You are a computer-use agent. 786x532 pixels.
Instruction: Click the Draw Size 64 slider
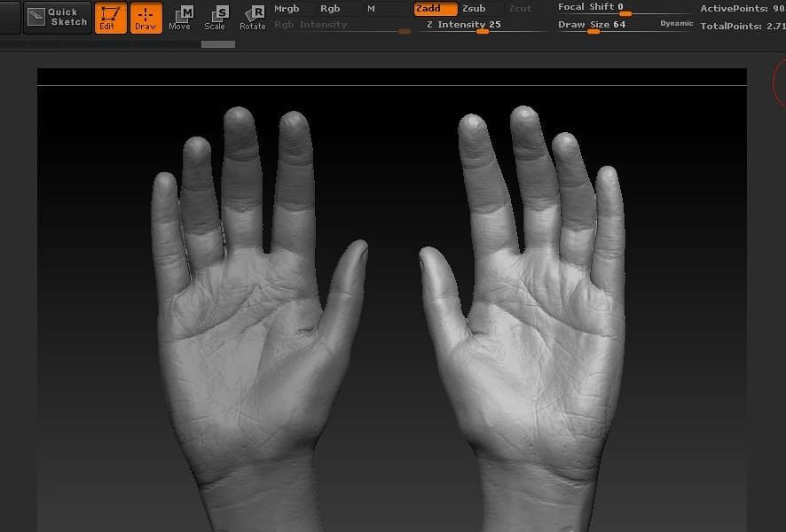pos(607,26)
